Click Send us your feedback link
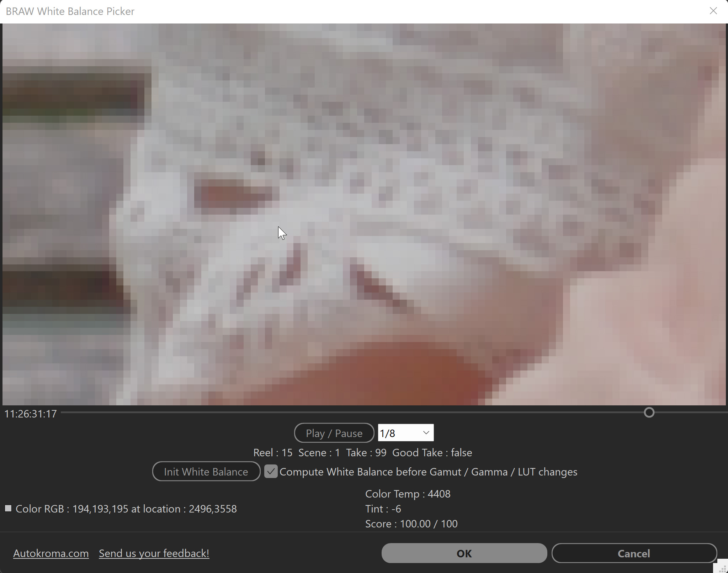This screenshot has height=573, width=728. pyautogui.click(x=154, y=553)
